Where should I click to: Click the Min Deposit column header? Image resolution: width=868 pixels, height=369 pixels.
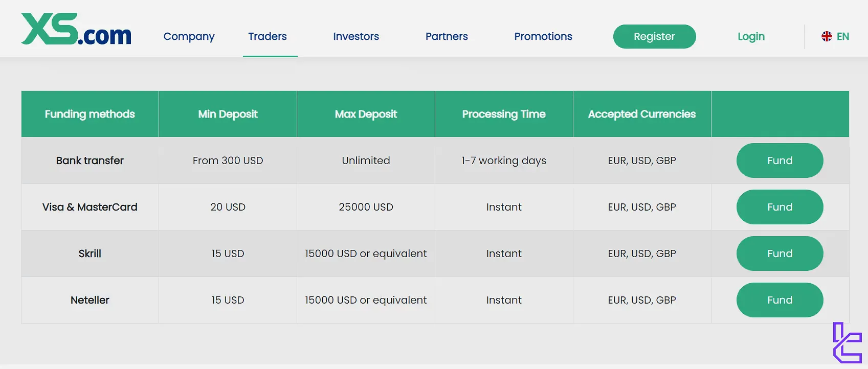[x=228, y=114]
